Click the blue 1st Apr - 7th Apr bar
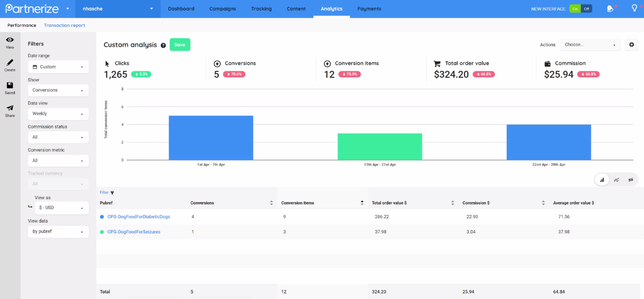 [x=211, y=138]
